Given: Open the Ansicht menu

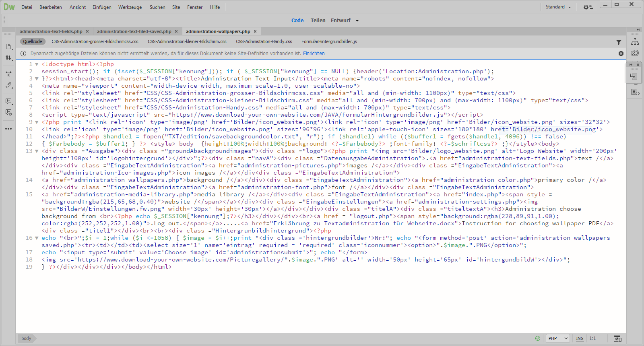Looking at the screenshot, I should [78, 7].
